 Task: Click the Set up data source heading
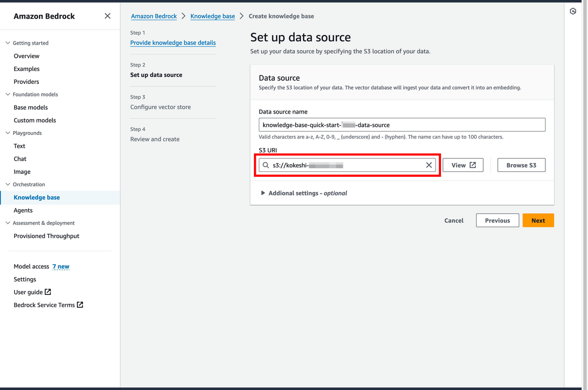(x=300, y=37)
